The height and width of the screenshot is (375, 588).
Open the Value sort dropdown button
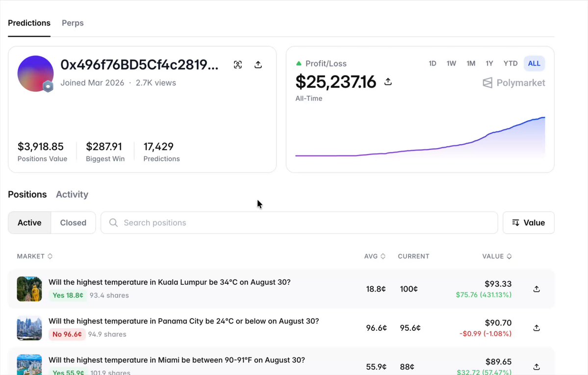528,223
